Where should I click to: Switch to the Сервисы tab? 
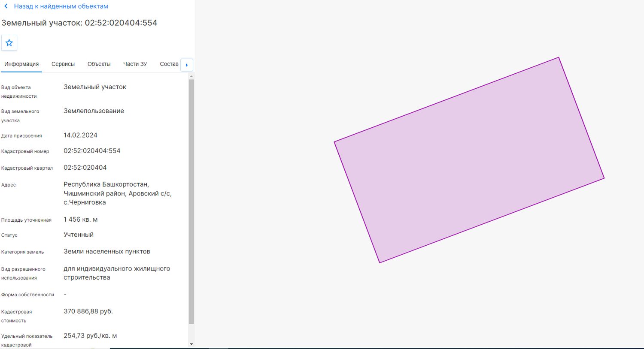pyautogui.click(x=63, y=64)
